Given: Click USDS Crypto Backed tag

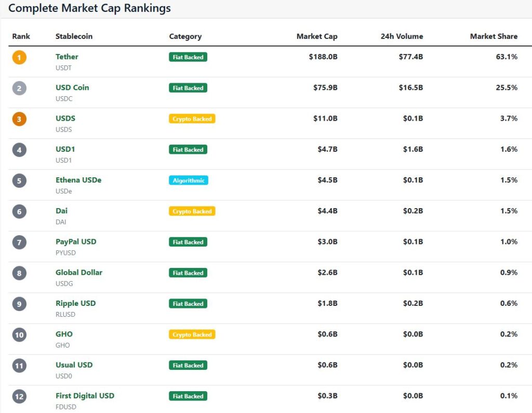Looking at the screenshot, I should click(192, 119).
